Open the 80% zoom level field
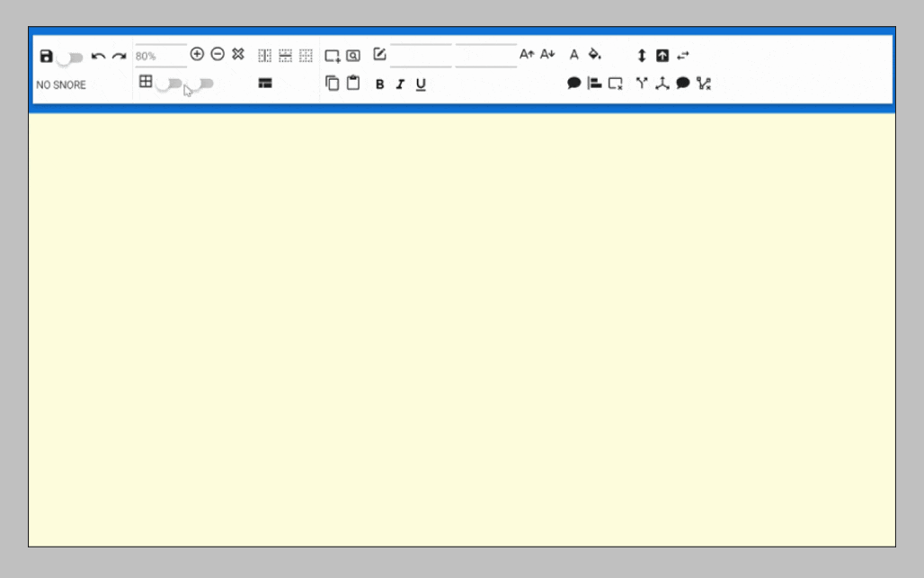The image size is (924, 578). [x=160, y=56]
